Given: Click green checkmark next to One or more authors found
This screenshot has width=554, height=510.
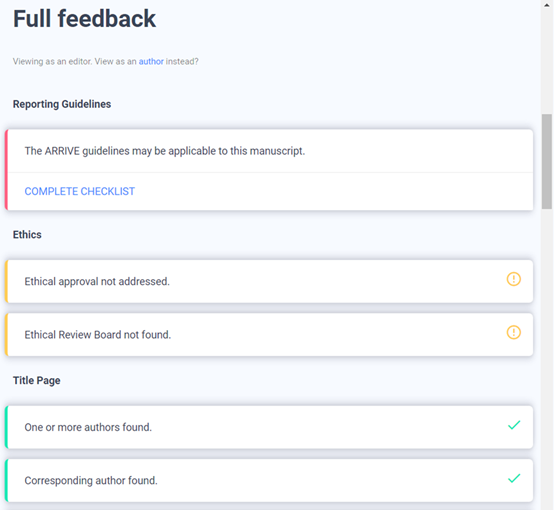Looking at the screenshot, I should coord(514,425).
